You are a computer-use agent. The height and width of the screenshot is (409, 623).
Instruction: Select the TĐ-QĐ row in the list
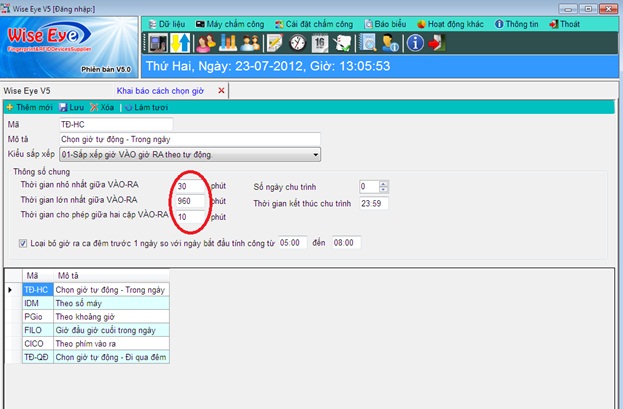pos(96,357)
